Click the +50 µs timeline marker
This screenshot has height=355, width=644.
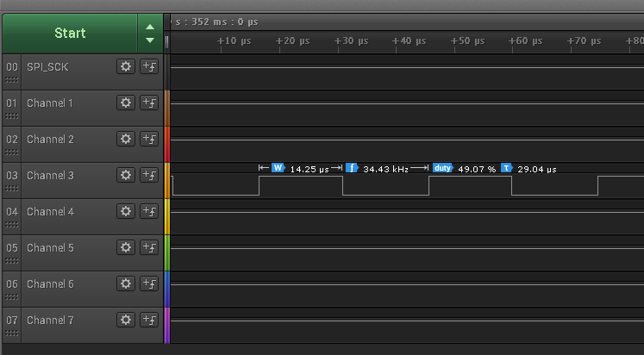pyautogui.click(x=468, y=41)
